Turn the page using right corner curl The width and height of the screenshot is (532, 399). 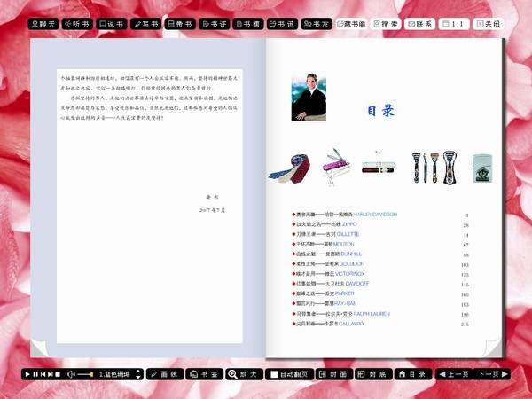[x=492, y=348]
